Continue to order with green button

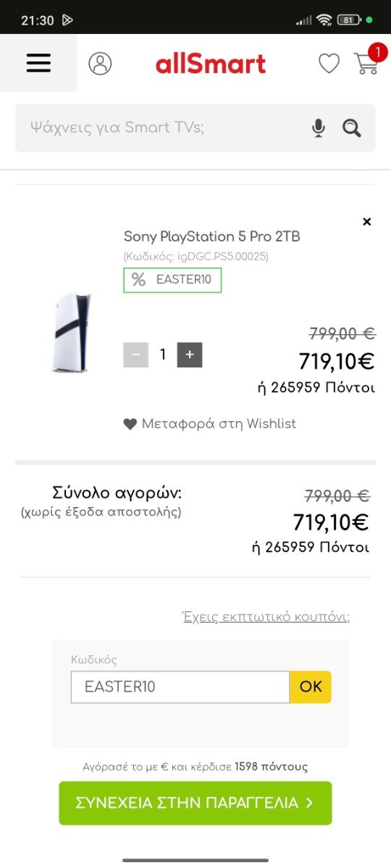pos(195,803)
